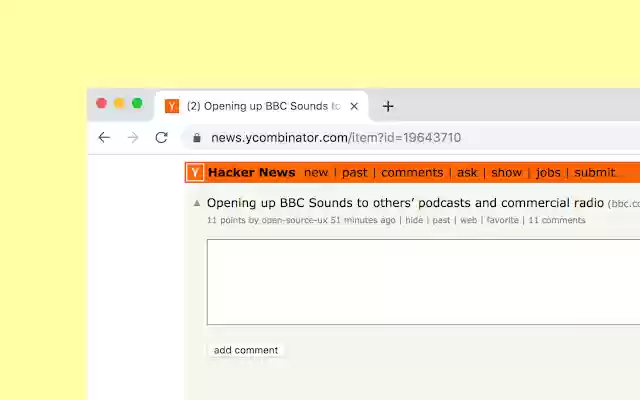
Task: Reload the page with refresh icon
Action: tap(162, 138)
